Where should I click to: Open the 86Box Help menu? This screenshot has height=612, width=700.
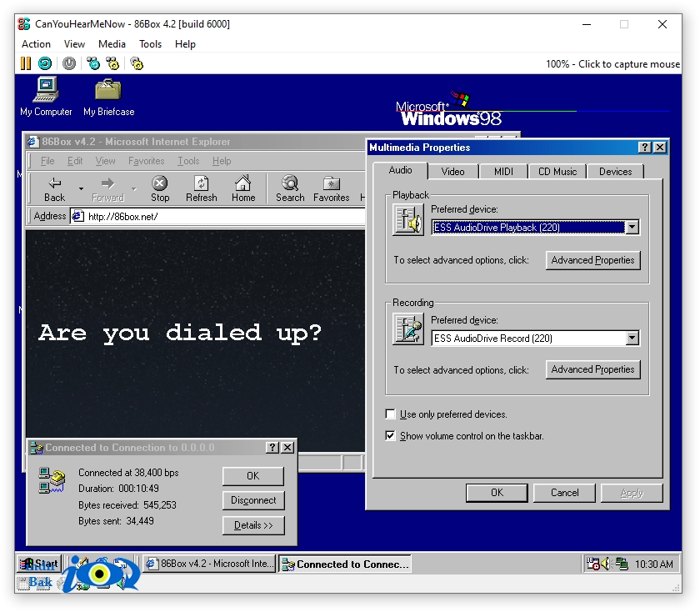pyautogui.click(x=185, y=44)
